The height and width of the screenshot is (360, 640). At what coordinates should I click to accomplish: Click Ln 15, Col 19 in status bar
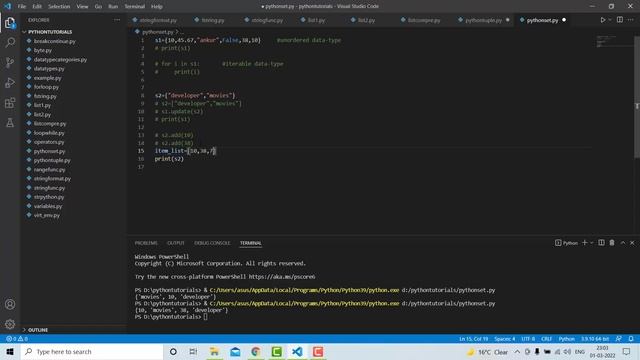pyautogui.click(x=473, y=339)
